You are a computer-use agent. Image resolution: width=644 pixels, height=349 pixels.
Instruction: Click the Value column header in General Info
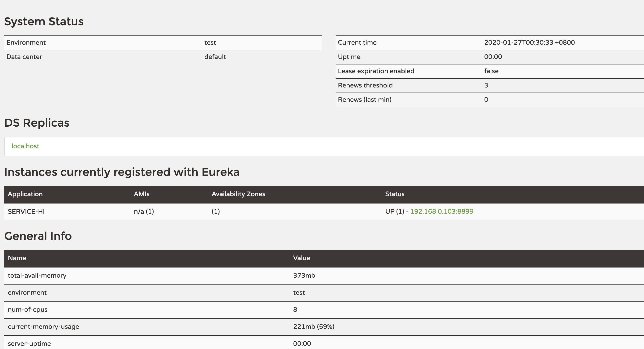click(302, 258)
